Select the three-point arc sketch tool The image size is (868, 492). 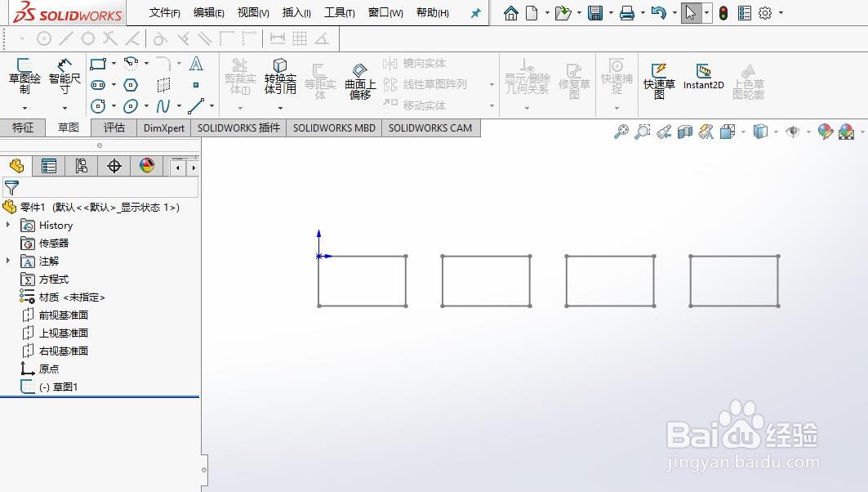(131, 64)
